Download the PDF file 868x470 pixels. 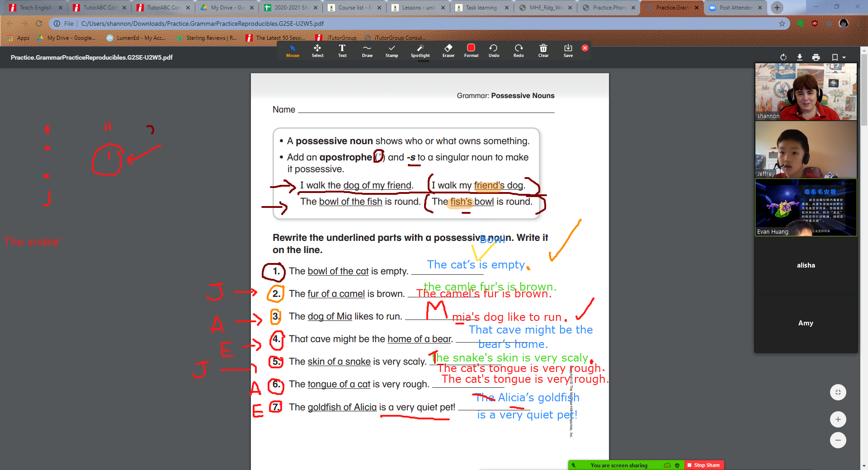coord(800,57)
